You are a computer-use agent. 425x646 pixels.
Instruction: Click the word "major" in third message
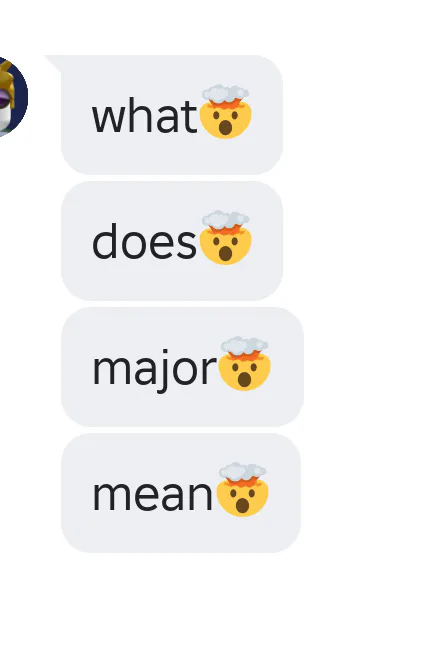(x=154, y=370)
